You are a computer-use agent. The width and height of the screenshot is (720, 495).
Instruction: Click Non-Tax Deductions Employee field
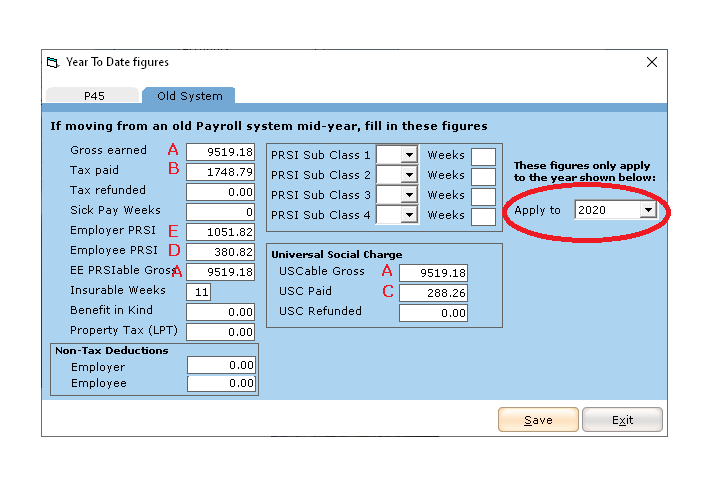pos(221,384)
